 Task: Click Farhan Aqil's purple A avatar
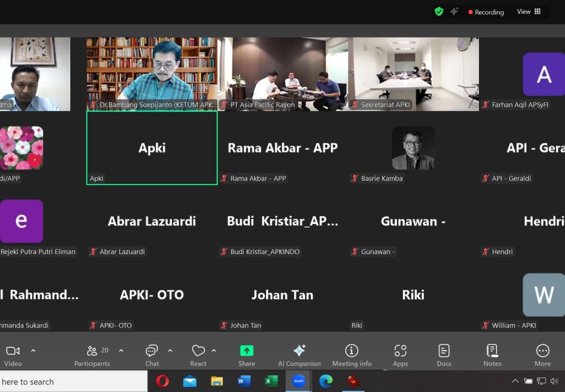tap(544, 74)
